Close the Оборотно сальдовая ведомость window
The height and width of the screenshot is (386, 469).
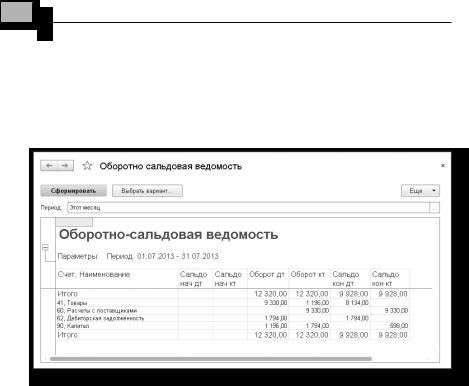443,165
